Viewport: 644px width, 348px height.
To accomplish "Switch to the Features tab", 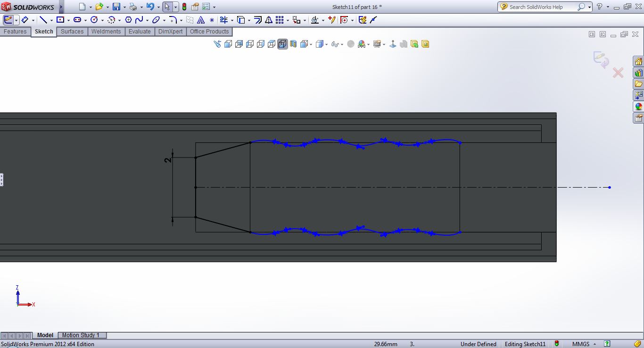I will tap(15, 32).
